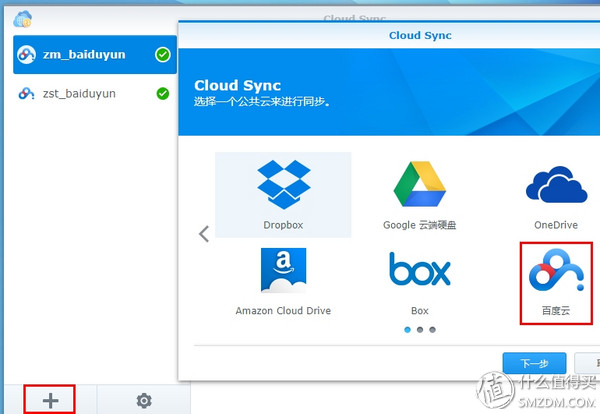Switch to second provider page dot
600x414 pixels.
420,329
